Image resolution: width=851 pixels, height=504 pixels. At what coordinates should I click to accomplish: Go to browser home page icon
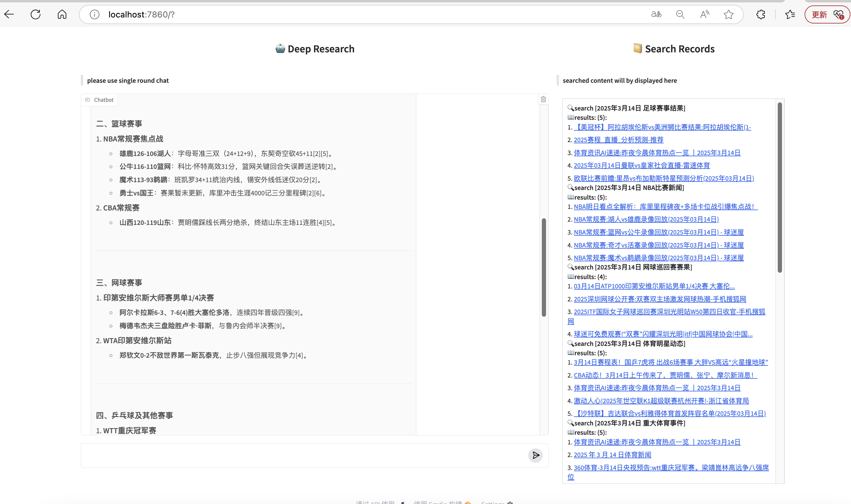pos(62,14)
